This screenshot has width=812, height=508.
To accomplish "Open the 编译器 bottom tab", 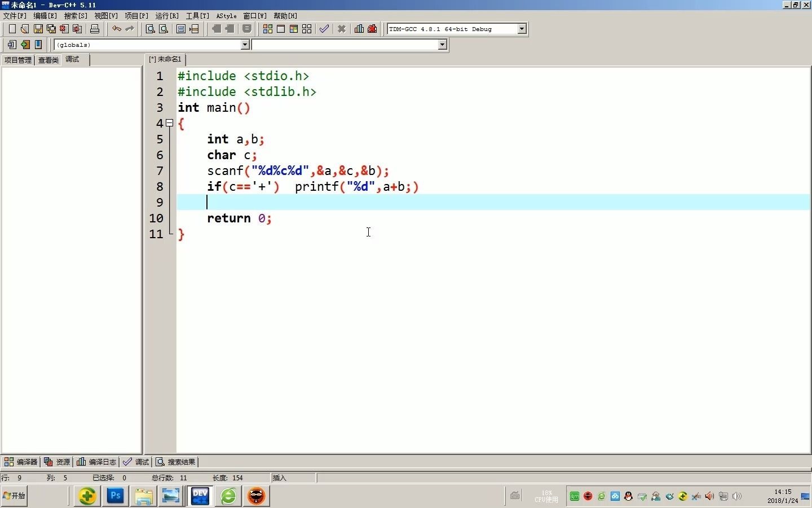I will [x=21, y=462].
